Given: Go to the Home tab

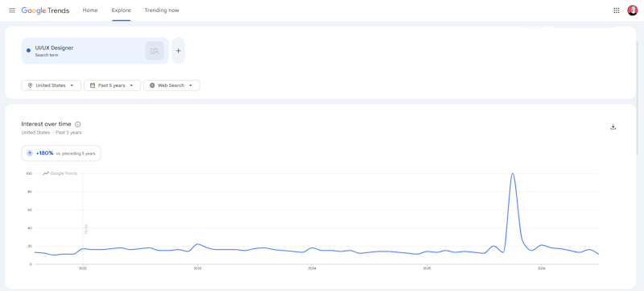Looking at the screenshot, I should click(90, 10).
